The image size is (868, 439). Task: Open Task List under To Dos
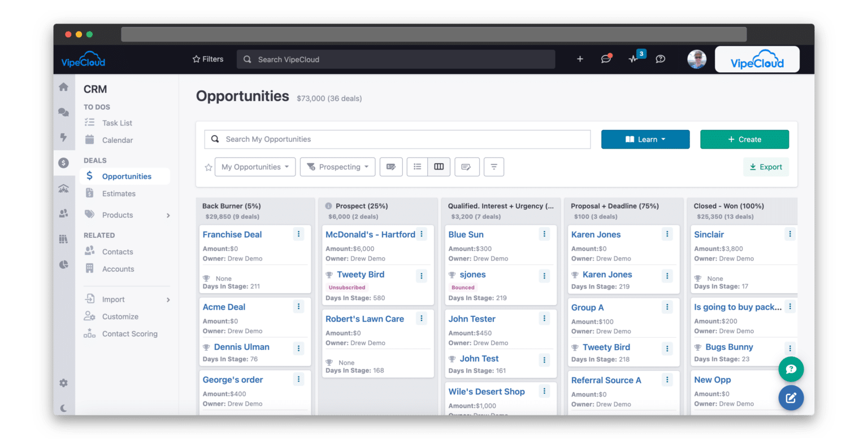[x=117, y=123]
